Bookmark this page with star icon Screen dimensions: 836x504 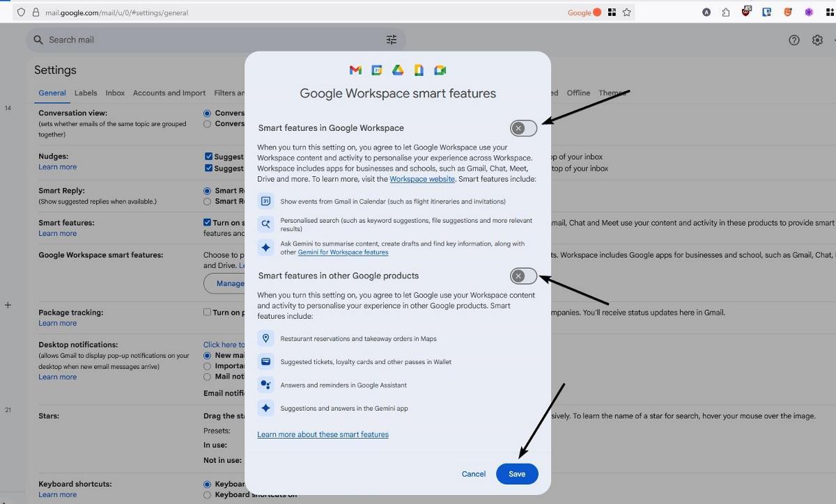coord(627,13)
